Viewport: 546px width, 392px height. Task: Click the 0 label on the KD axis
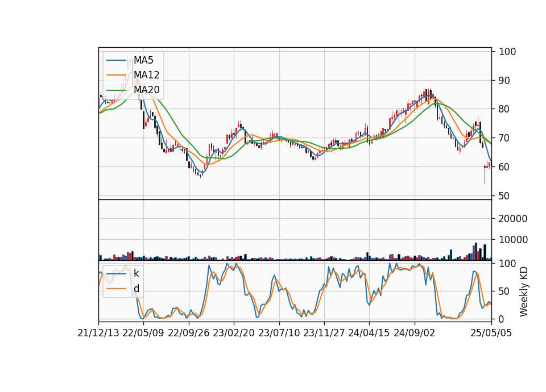(x=501, y=319)
